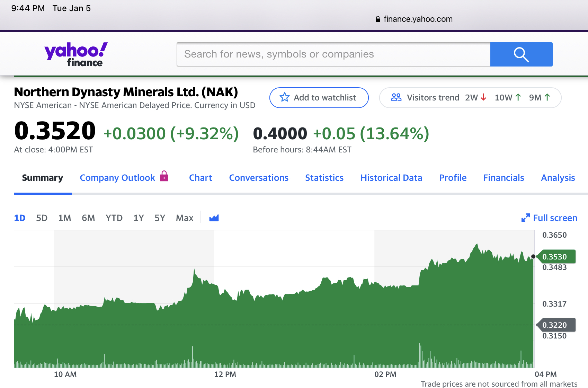
Task: Open the Historical Data tab
Action: click(391, 178)
